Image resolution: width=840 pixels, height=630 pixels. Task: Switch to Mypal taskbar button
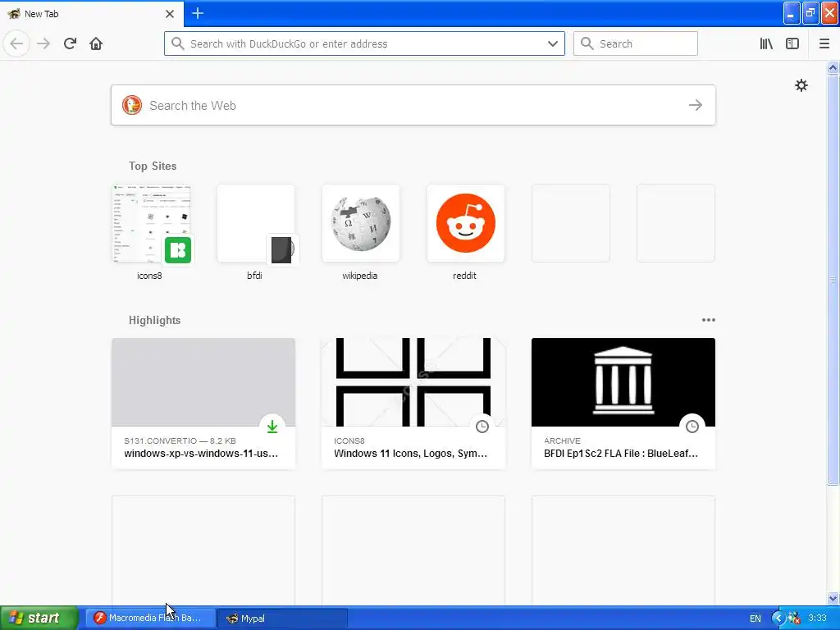click(283, 618)
